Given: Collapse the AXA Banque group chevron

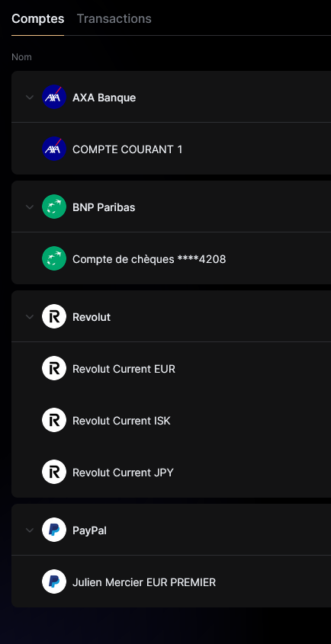Looking at the screenshot, I should click(x=30, y=98).
